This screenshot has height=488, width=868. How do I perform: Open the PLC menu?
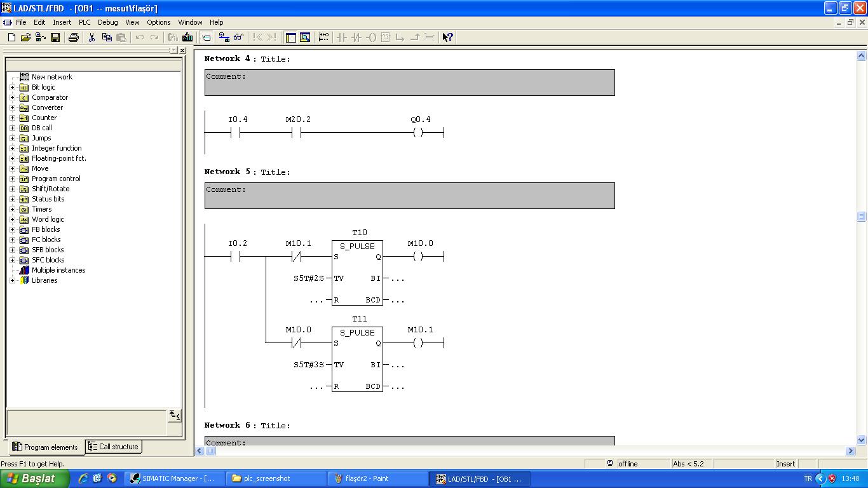click(85, 22)
